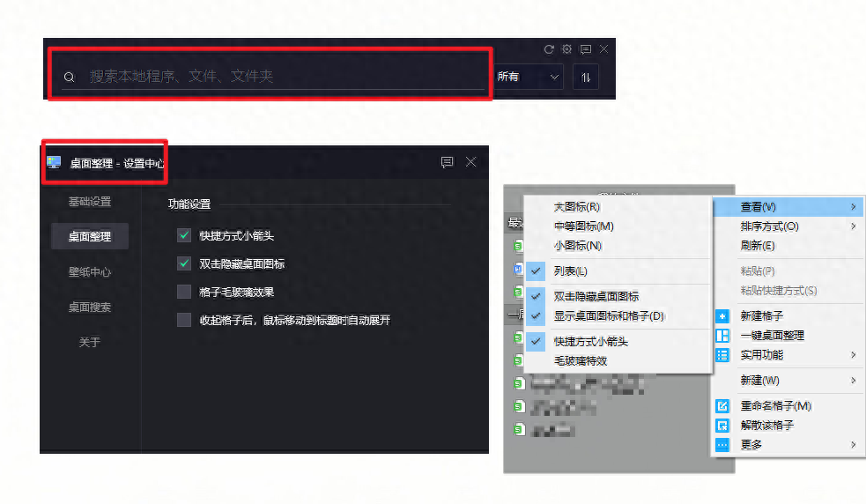Enable 格子毛玻璃效果 checkbox
This screenshot has width=866, height=504.
184,292
